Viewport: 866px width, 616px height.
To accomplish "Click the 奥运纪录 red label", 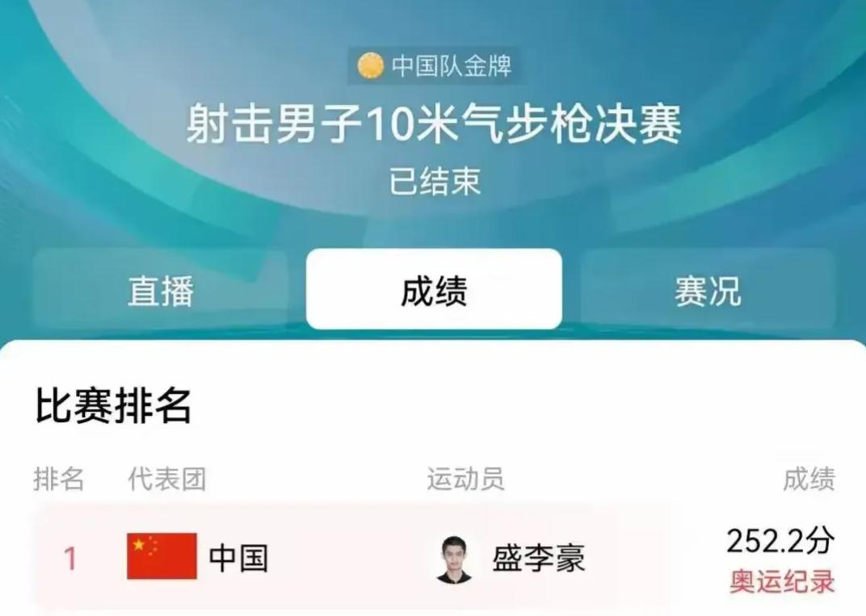I will (x=782, y=581).
